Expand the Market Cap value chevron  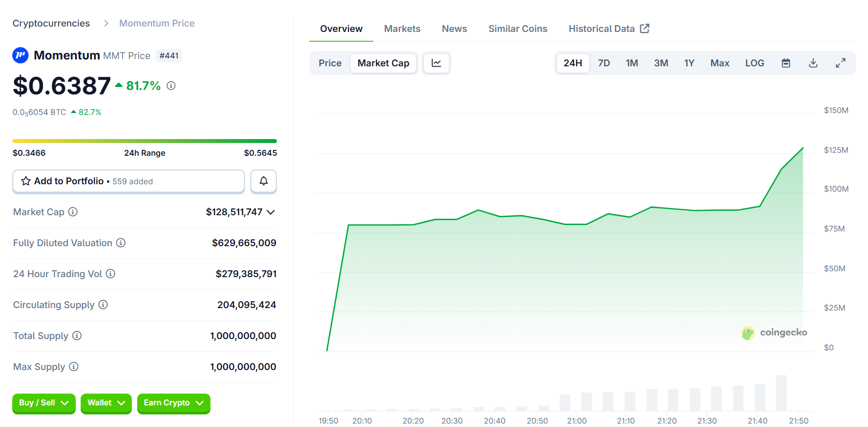click(271, 212)
